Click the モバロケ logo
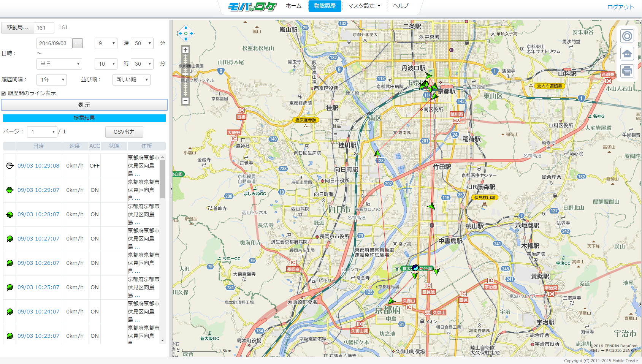The height and width of the screenshot is (364, 642). point(252,6)
